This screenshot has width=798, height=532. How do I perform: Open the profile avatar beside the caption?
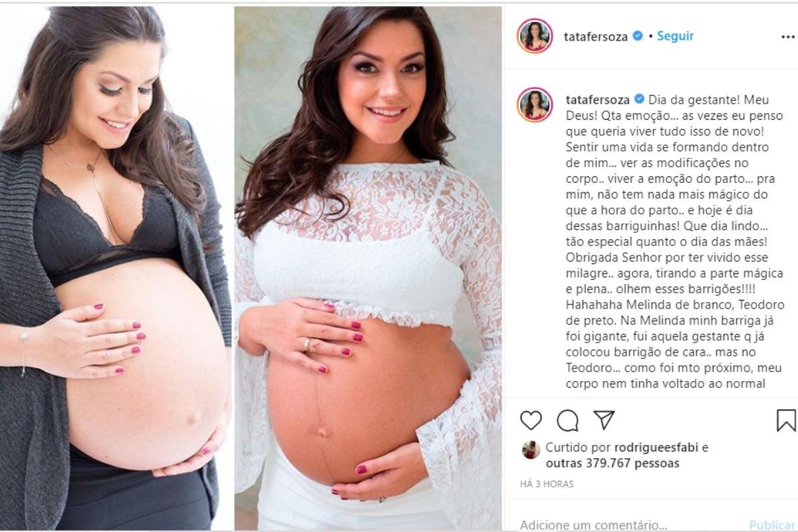(533, 103)
